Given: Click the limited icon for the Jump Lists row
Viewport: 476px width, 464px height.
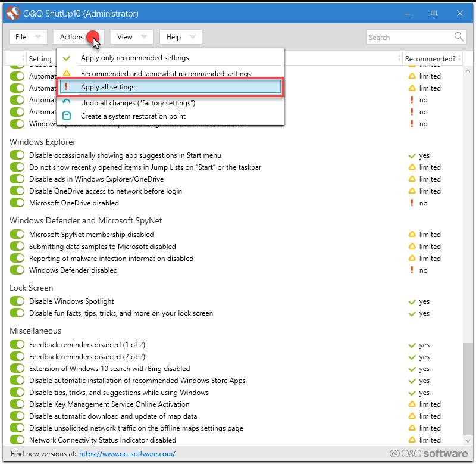Looking at the screenshot, I should click(x=412, y=167).
